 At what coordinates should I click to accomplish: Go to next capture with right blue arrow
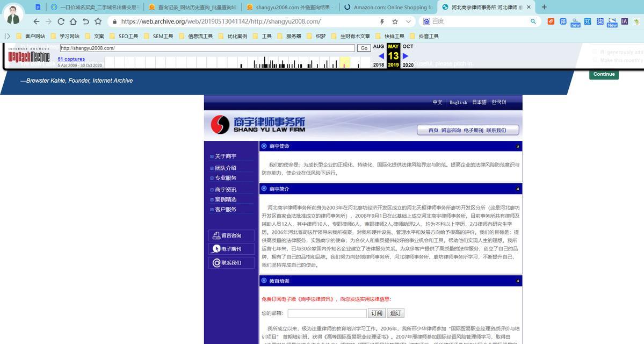pos(406,56)
